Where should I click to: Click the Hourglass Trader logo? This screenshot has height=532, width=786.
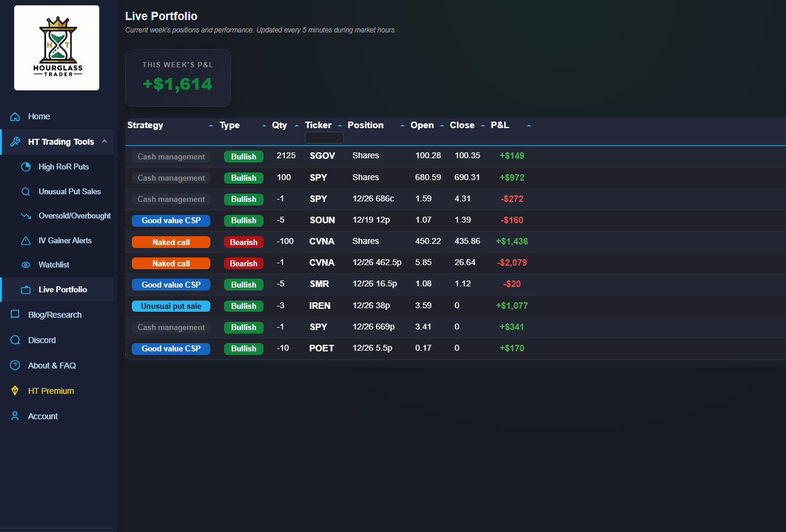click(56, 47)
